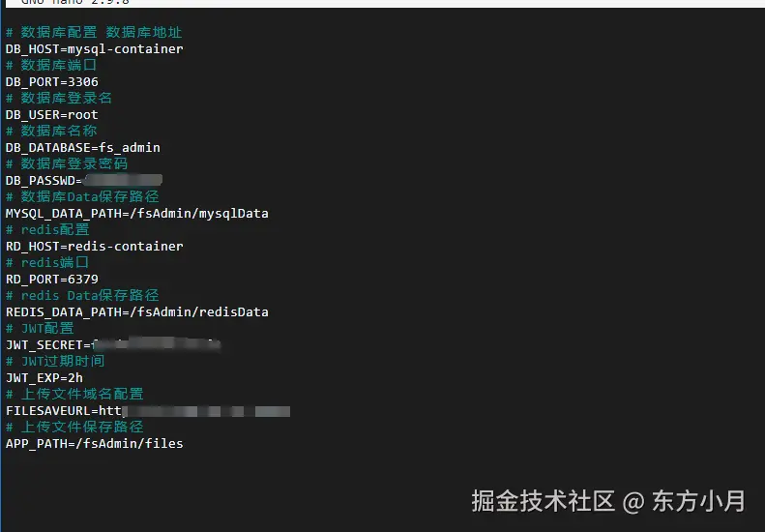Place cursor on RD_HOST=redis-container line
This screenshot has width=765, height=532.
94,246
